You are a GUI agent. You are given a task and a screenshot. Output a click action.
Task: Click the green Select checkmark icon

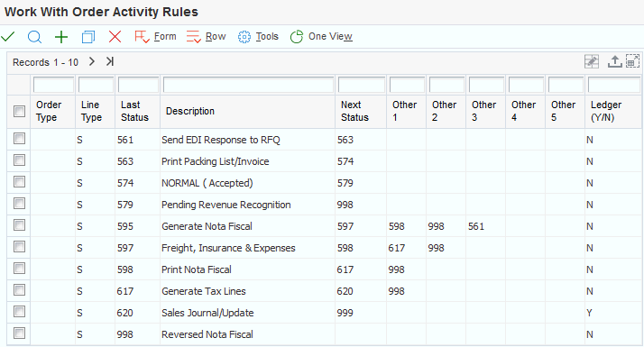[8, 37]
